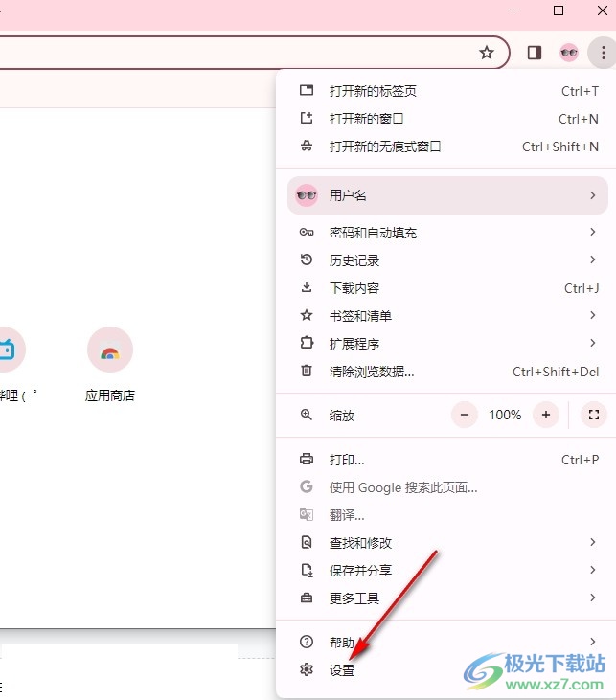Enter fullscreen mode from zoom row

click(594, 415)
